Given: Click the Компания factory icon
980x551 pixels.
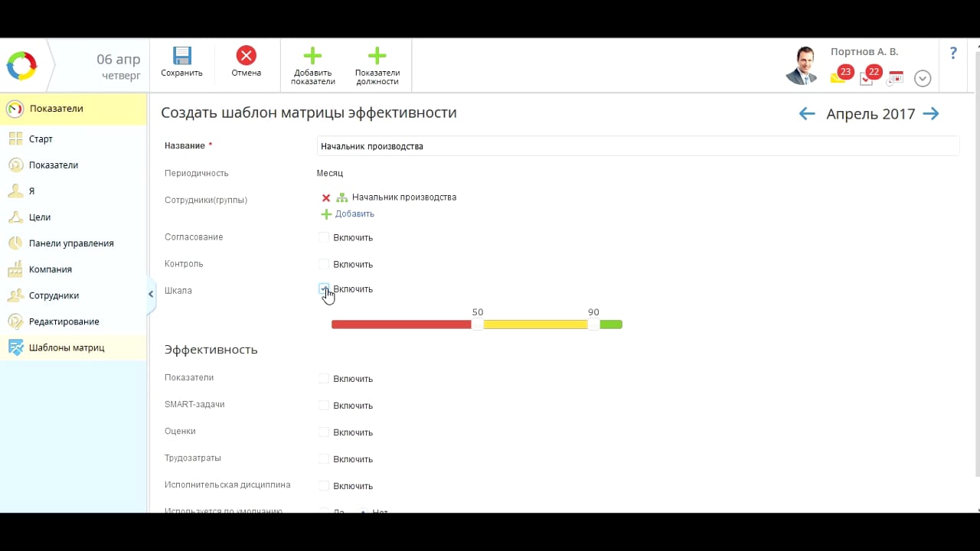Looking at the screenshot, I should [x=15, y=269].
